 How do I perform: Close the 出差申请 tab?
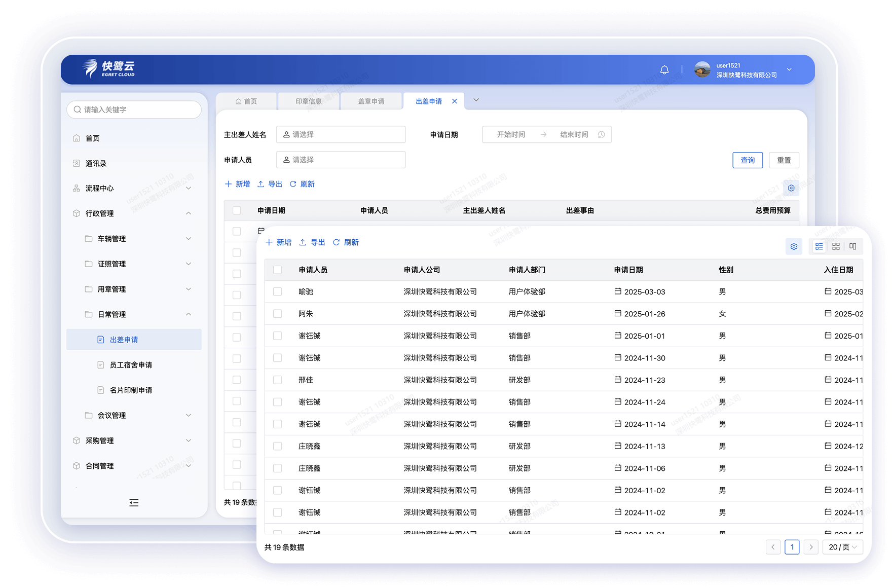coord(455,101)
